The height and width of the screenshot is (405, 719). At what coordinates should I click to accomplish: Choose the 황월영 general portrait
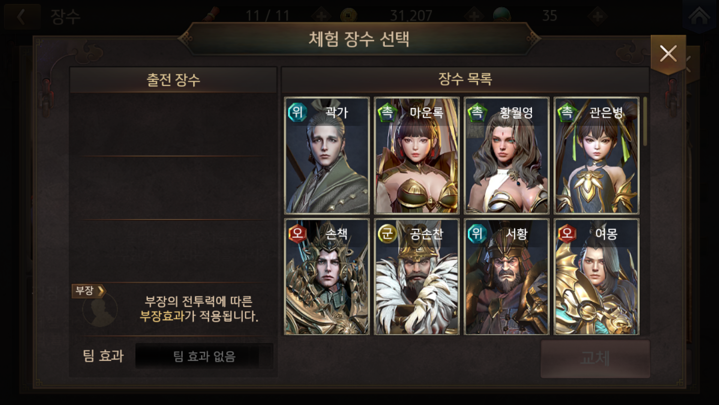[506, 155]
